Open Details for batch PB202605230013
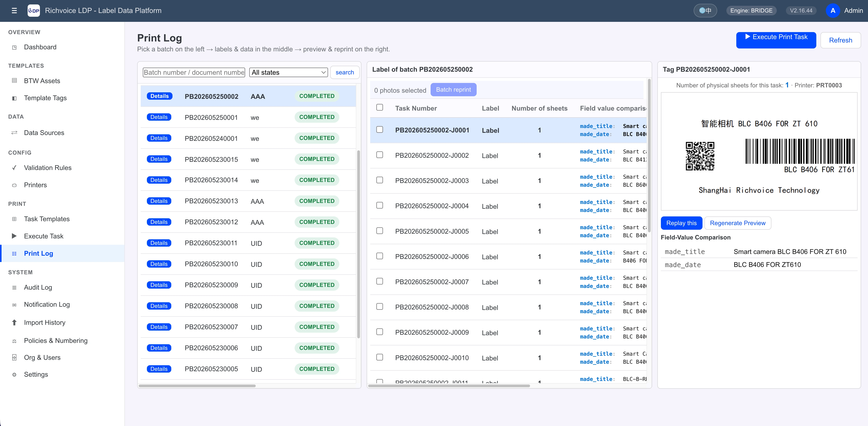The width and height of the screenshot is (868, 426). tap(159, 201)
